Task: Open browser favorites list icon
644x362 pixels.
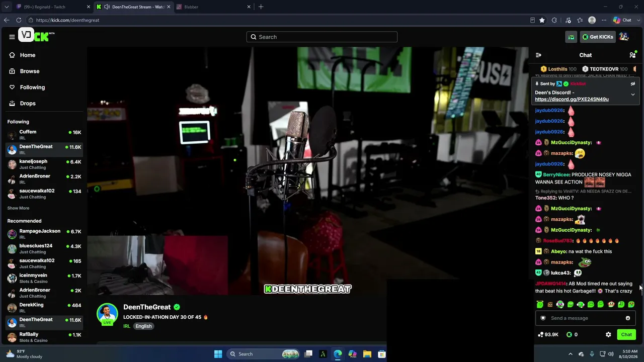Action: point(580,20)
